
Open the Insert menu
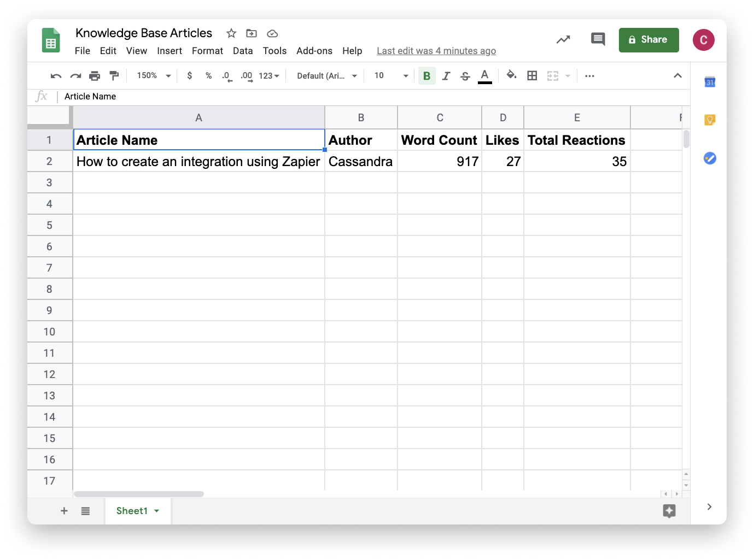coord(169,51)
